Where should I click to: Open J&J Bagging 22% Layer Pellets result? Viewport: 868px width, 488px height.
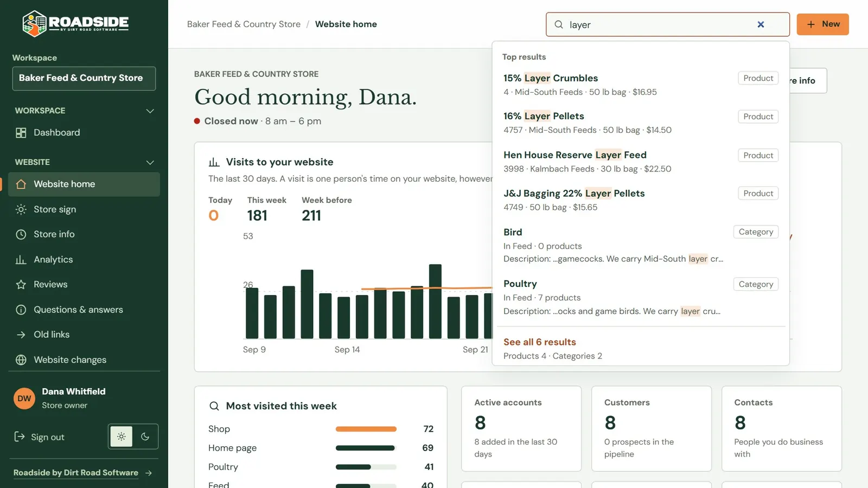tap(641, 200)
